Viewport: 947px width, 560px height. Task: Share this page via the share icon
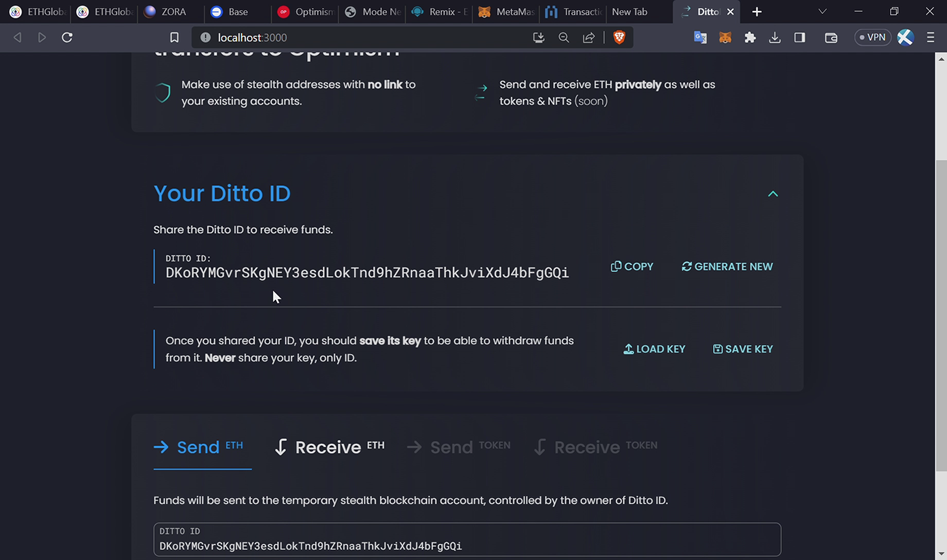589,38
